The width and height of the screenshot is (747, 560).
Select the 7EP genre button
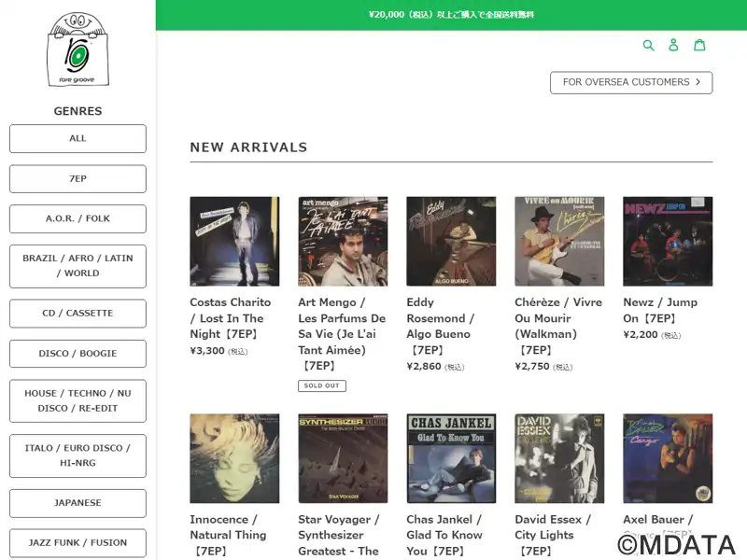78,179
